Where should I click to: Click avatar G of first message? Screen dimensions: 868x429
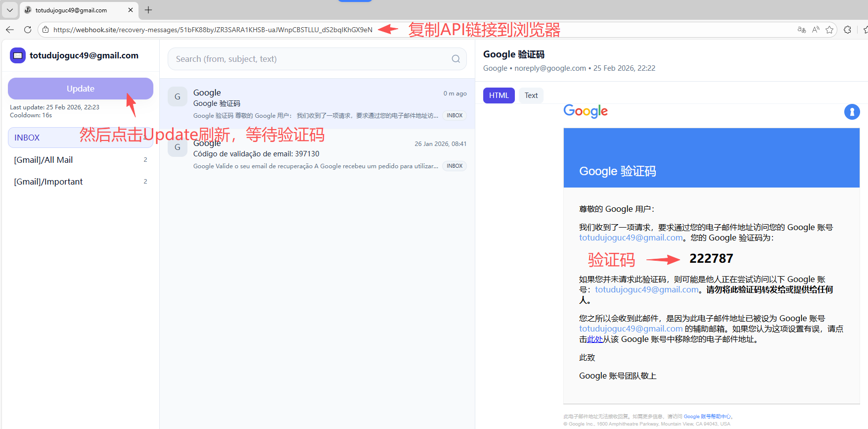178,96
